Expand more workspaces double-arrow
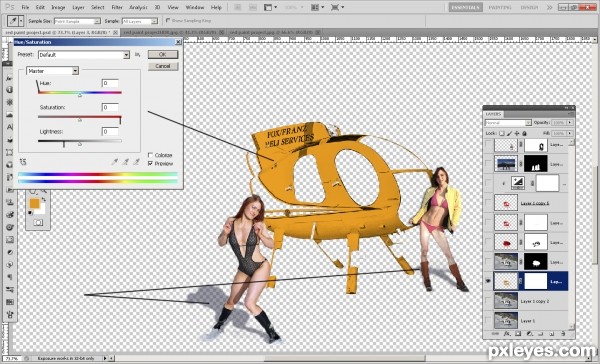 click(549, 7)
